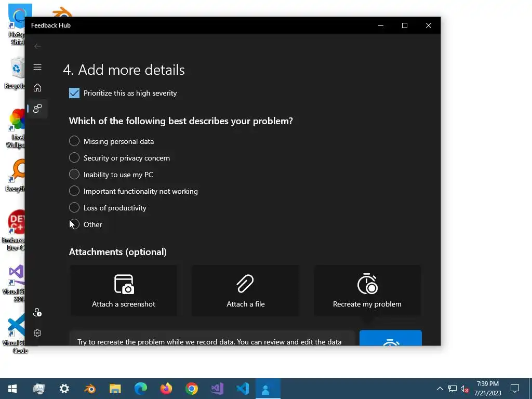Choose Inability to use my PC

point(111,175)
